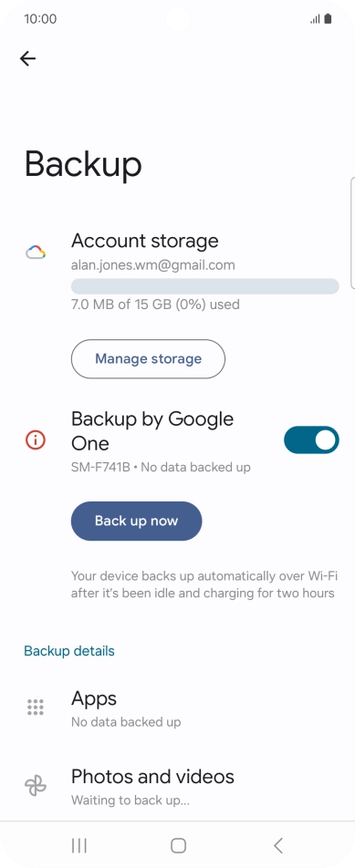Tap the Back up now button

pyautogui.click(x=136, y=521)
